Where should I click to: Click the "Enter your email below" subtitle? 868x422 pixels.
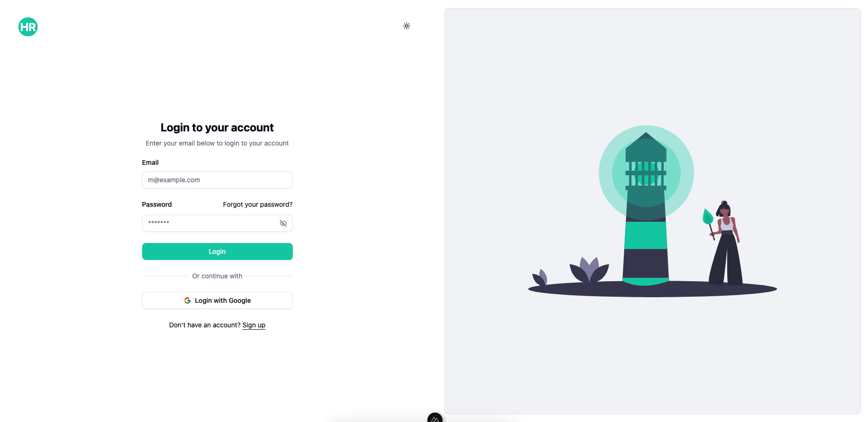217,143
